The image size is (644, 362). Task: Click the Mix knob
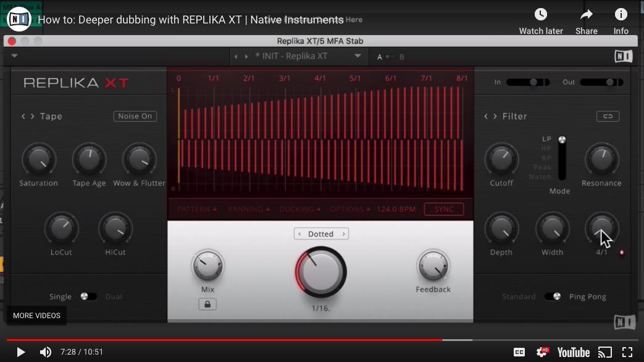coord(207,266)
